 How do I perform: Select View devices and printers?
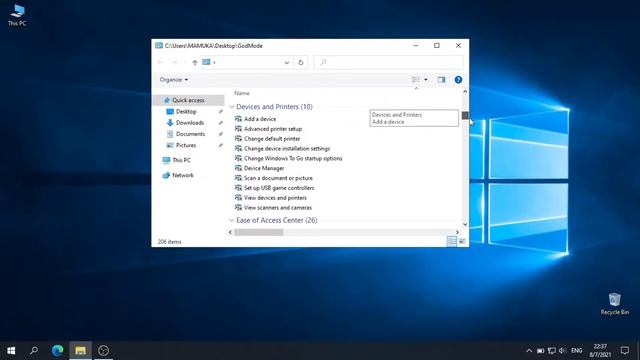275,198
